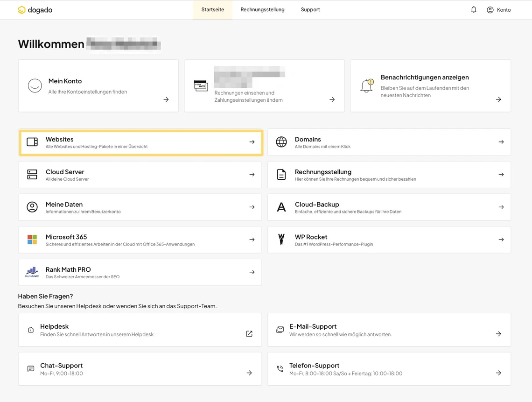Image resolution: width=532 pixels, height=402 pixels.
Task: Click the Meine Daten user icon
Action: pos(32,207)
